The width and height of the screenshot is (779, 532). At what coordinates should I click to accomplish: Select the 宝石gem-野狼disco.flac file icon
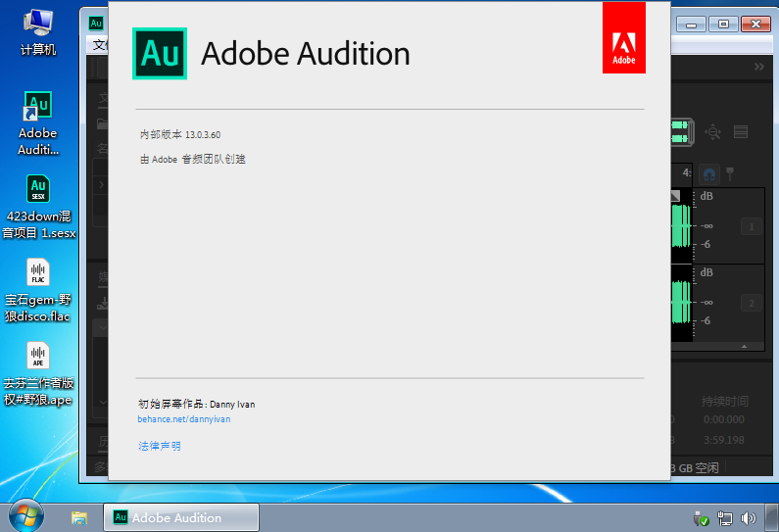[38, 290]
